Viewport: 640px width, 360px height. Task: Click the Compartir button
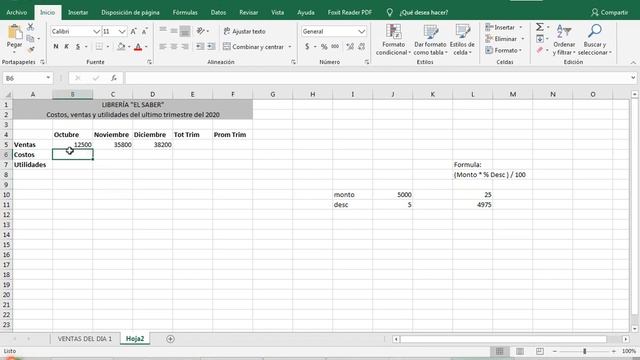(609, 12)
